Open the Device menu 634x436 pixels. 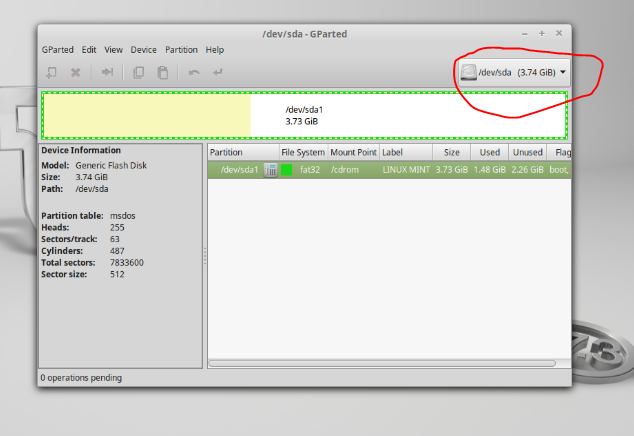pyautogui.click(x=144, y=50)
